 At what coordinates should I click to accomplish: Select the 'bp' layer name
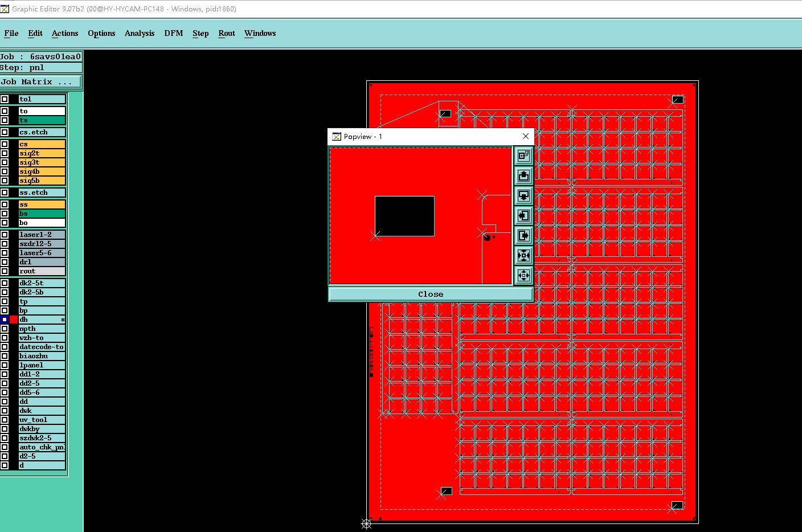(x=42, y=310)
